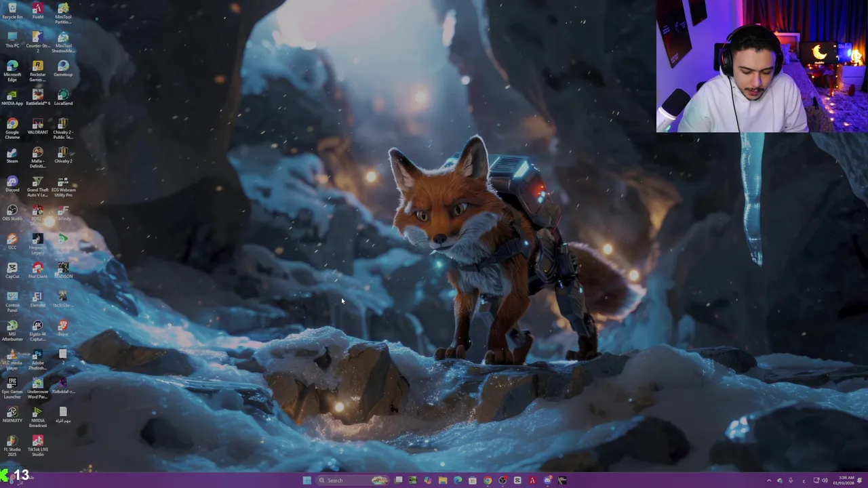Select the Elgato 4K Capture shortcut
The height and width of the screenshot is (488, 868).
[x=37, y=331]
